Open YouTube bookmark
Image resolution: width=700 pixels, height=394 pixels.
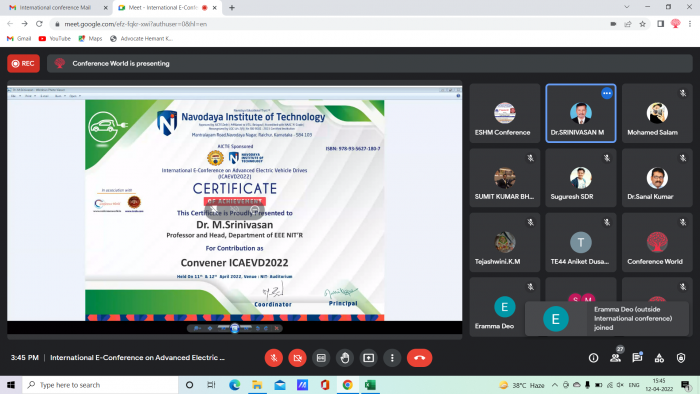tap(55, 38)
